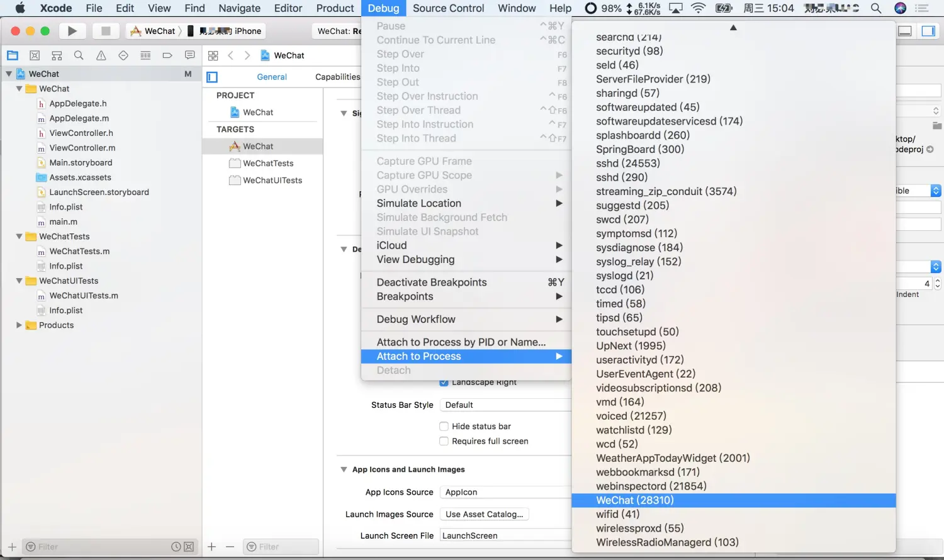Open the View Debugging submenu

(466, 259)
